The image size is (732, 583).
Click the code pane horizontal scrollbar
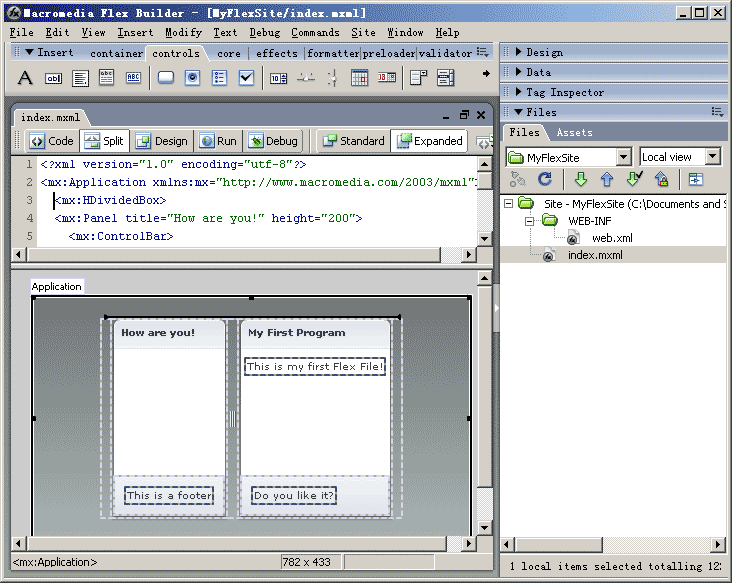[x=234, y=254]
